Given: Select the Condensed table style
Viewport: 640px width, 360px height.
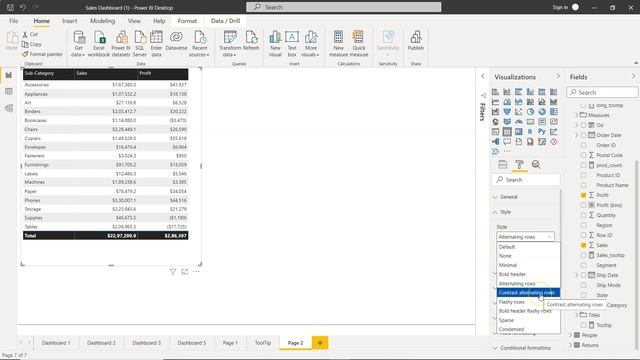Looking at the screenshot, I should (x=528, y=329).
